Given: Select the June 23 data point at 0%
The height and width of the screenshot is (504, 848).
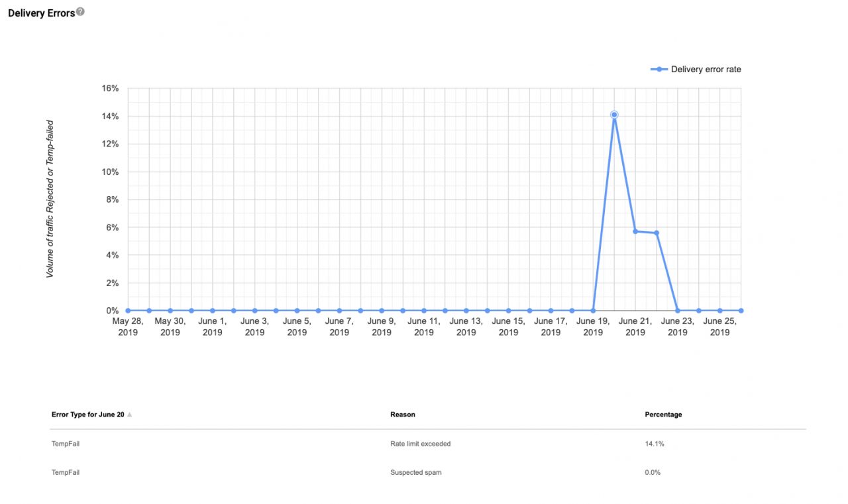Looking at the screenshot, I should (x=677, y=311).
